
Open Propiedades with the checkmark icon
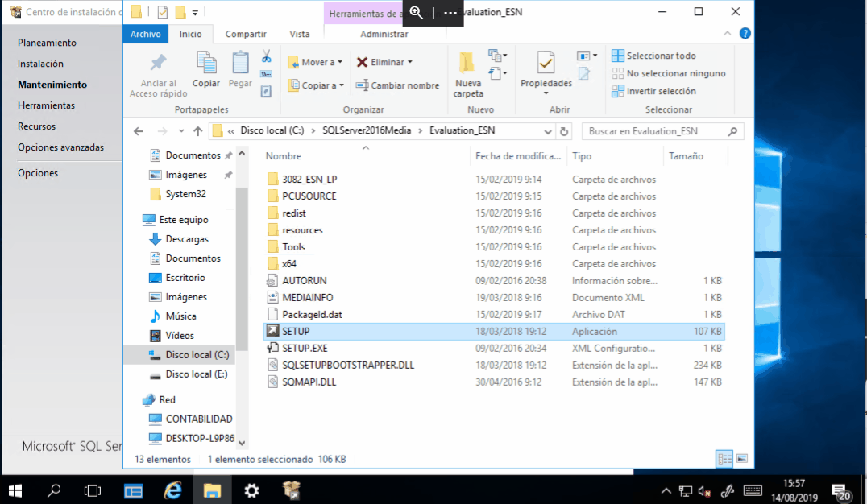(546, 63)
